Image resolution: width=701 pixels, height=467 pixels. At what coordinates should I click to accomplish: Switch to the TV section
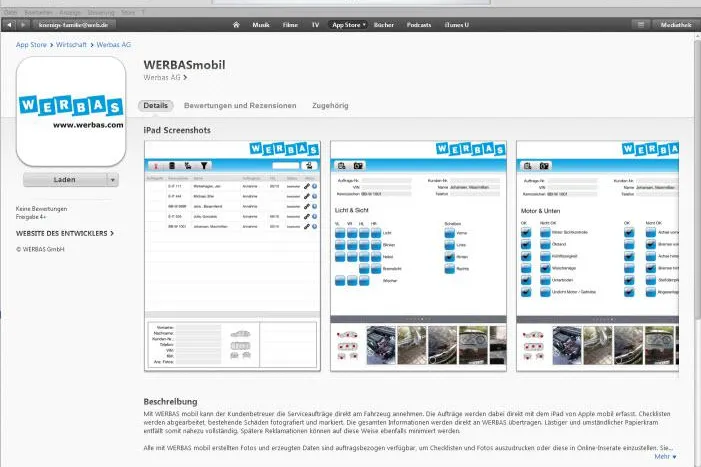click(x=315, y=25)
